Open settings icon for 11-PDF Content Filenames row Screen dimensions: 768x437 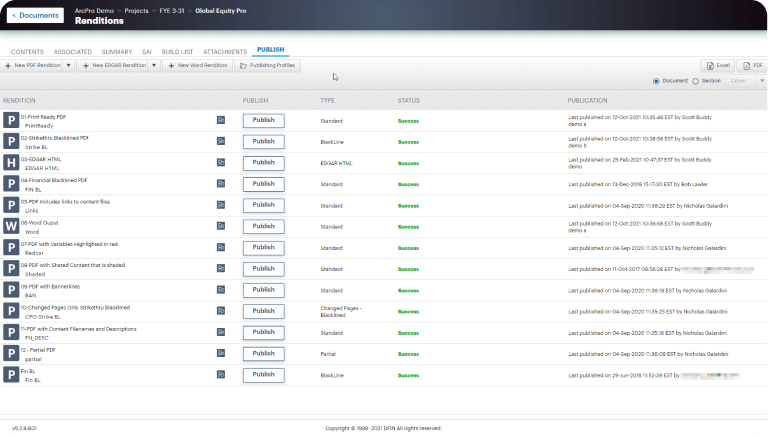coord(221,332)
